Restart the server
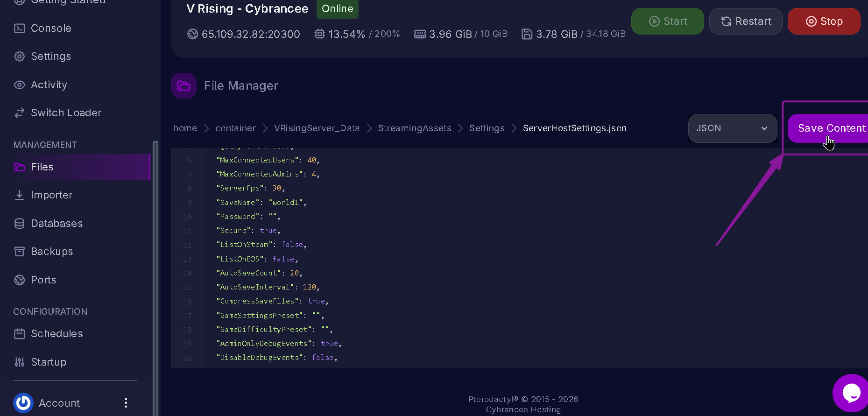868x416 pixels. 746,21
